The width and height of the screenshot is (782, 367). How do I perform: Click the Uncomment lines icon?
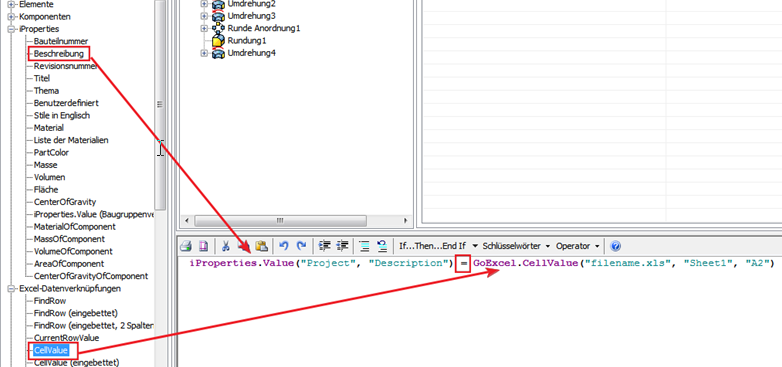pos(382,246)
